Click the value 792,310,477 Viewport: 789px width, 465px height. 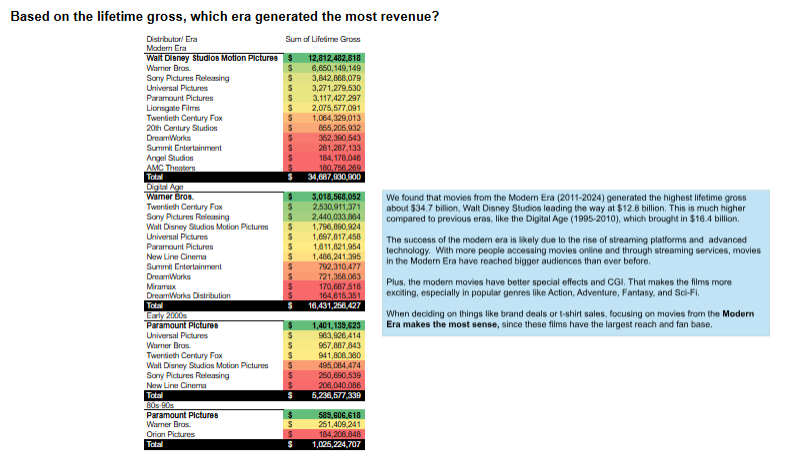[339, 267]
